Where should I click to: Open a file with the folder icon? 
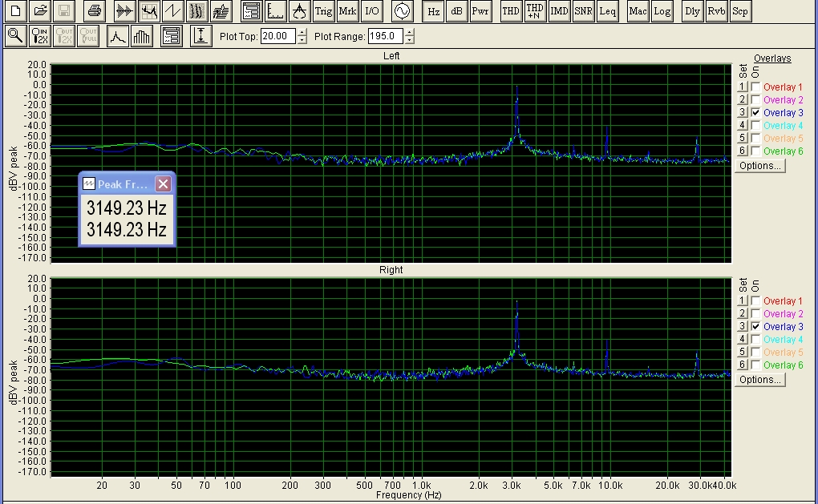40,11
